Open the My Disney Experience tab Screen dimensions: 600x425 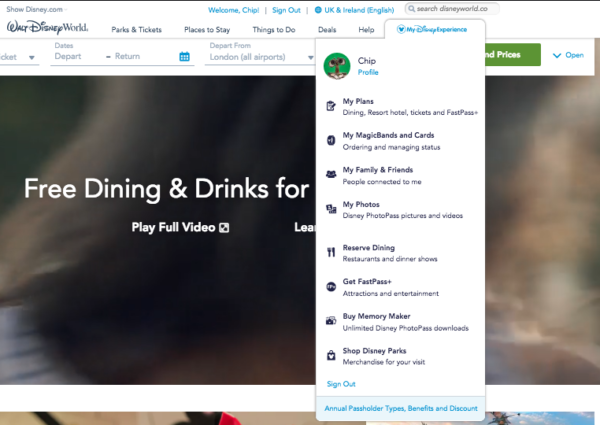[433, 30]
